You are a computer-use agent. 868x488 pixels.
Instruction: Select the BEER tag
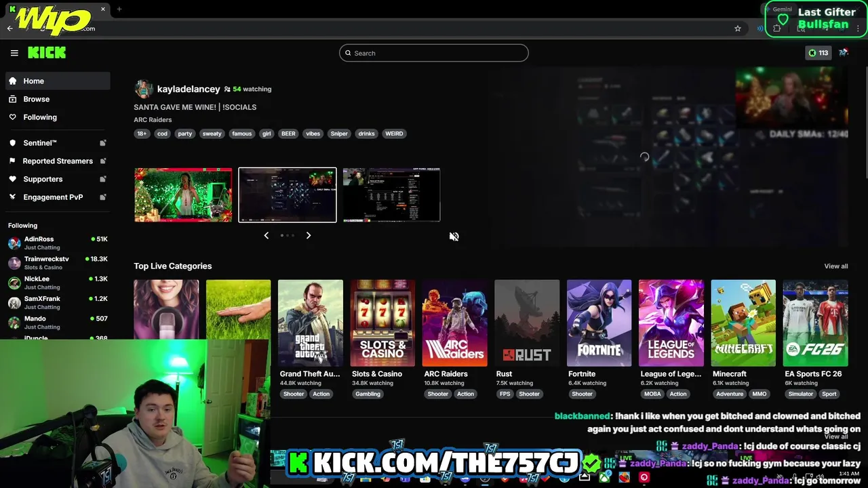click(288, 134)
